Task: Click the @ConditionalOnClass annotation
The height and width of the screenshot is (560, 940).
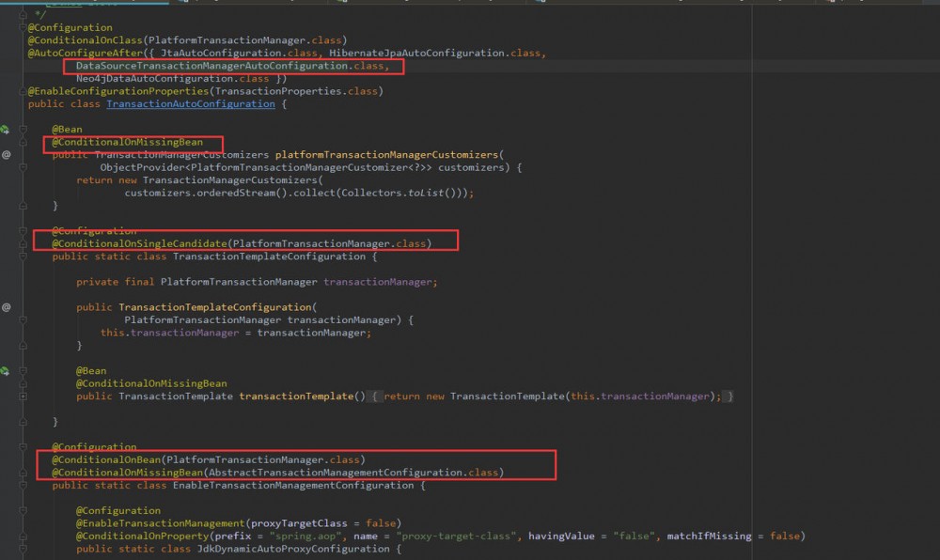Action: [x=85, y=40]
